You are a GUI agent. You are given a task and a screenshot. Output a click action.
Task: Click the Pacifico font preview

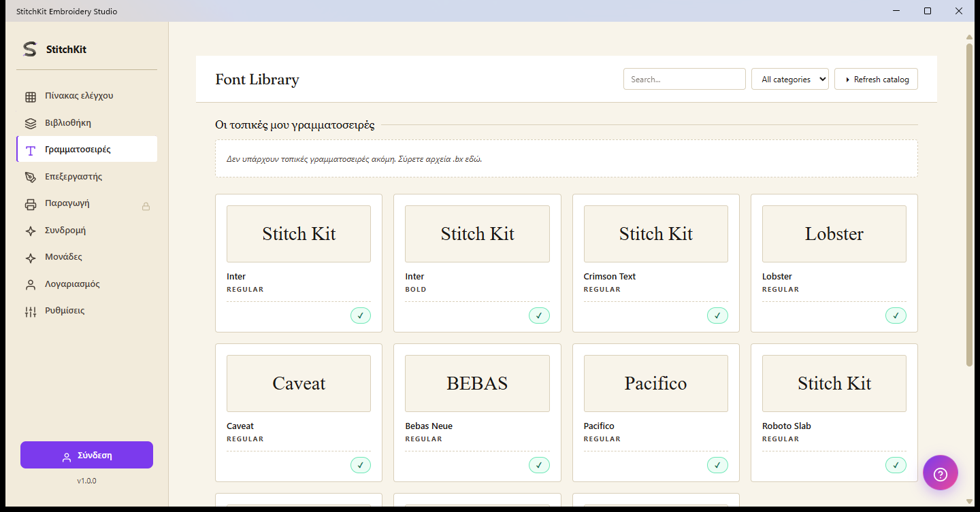tap(656, 383)
